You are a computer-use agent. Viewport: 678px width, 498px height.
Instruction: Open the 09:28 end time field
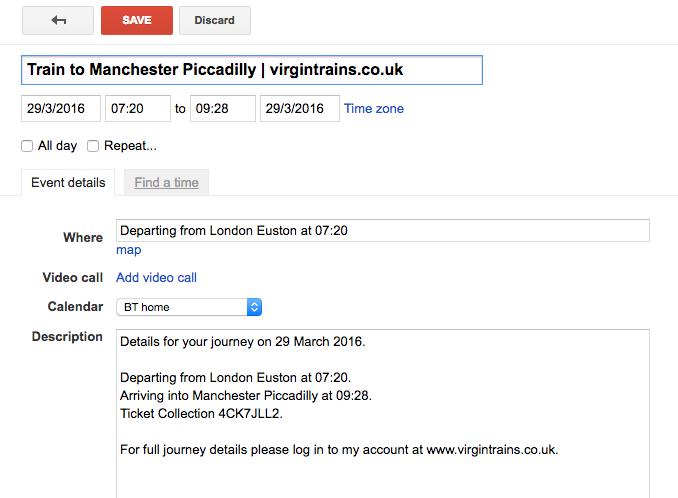pos(223,108)
